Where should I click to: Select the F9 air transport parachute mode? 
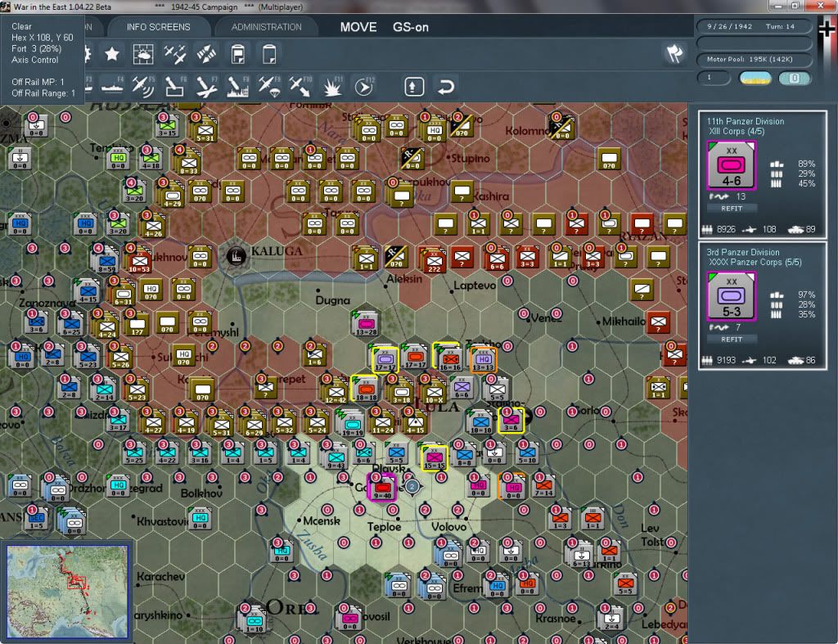point(269,87)
